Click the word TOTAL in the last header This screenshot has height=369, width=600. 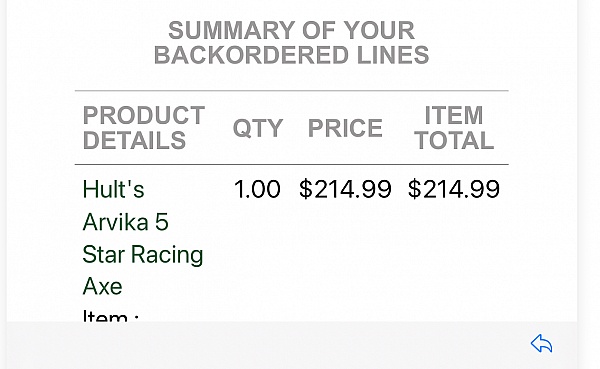pos(454,140)
